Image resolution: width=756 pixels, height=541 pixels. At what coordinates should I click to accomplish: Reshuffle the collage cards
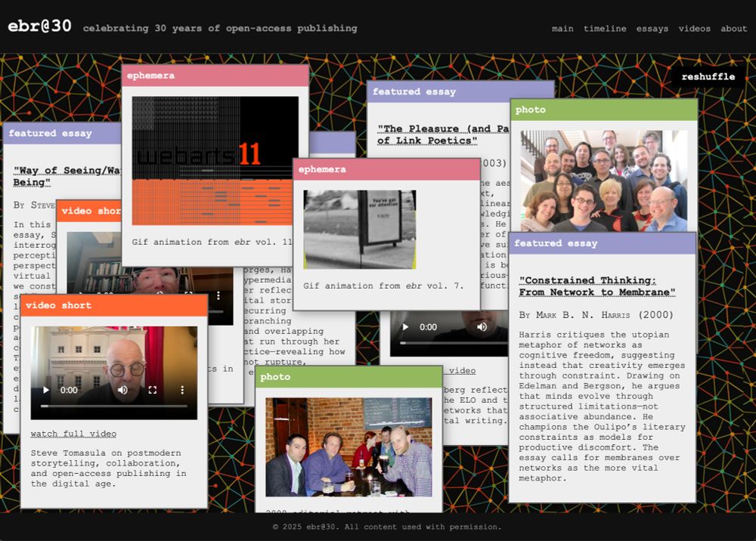(x=708, y=76)
